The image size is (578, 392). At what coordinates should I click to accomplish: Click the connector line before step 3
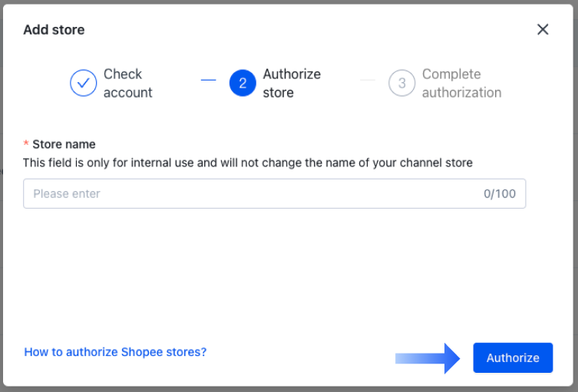[x=367, y=80]
